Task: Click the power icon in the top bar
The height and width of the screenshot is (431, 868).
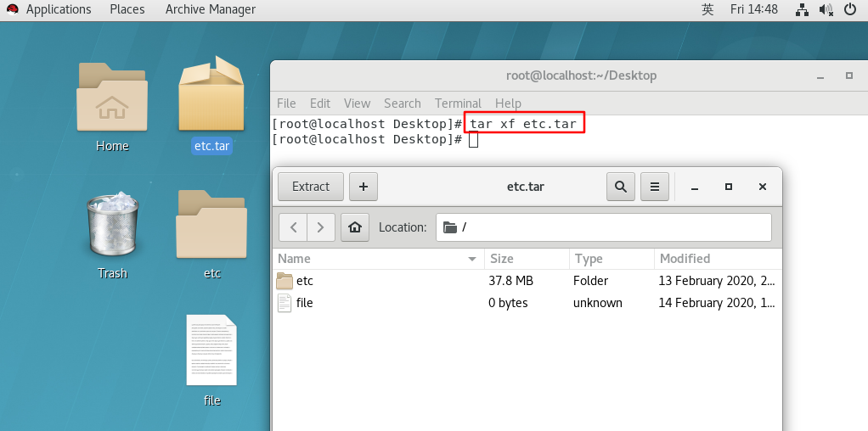Action: click(850, 9)
